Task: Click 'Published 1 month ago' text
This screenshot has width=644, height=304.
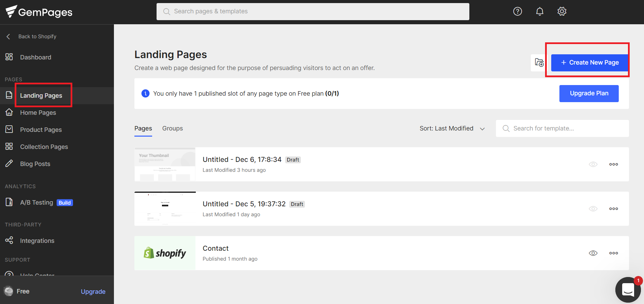Action: click(x=230, y=259)
